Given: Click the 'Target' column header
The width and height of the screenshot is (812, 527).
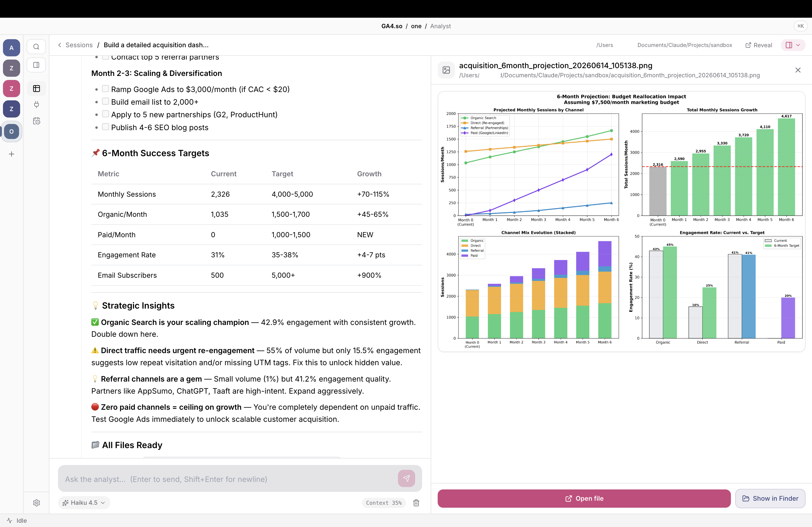Looking at the screenshot, I should (x=282, y=174).
